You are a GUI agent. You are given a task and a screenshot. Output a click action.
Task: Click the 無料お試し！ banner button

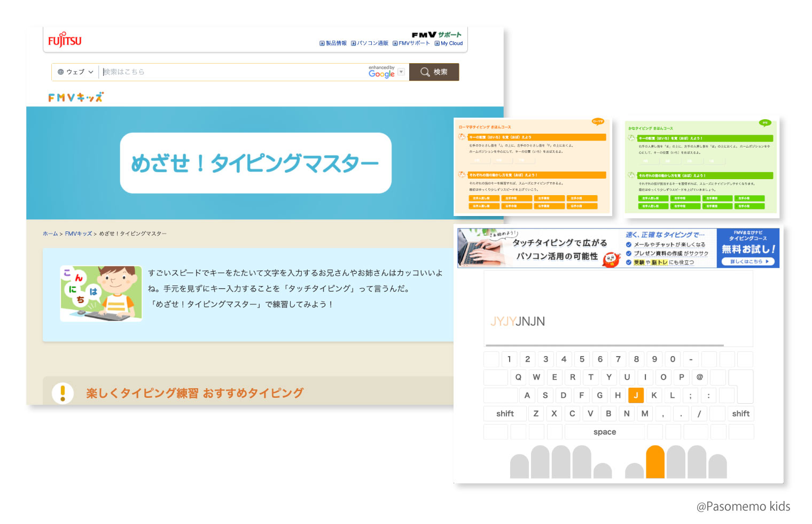click(x=748, y=248)
